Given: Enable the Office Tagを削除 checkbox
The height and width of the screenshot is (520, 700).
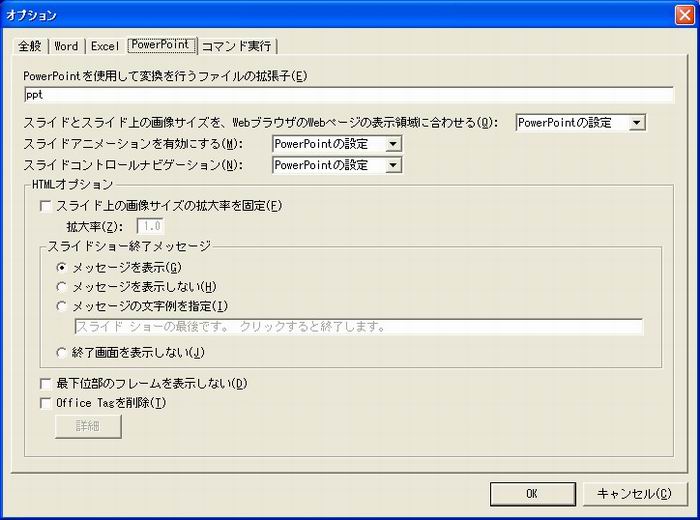Looking at the screenshot, I should point(46,403).
